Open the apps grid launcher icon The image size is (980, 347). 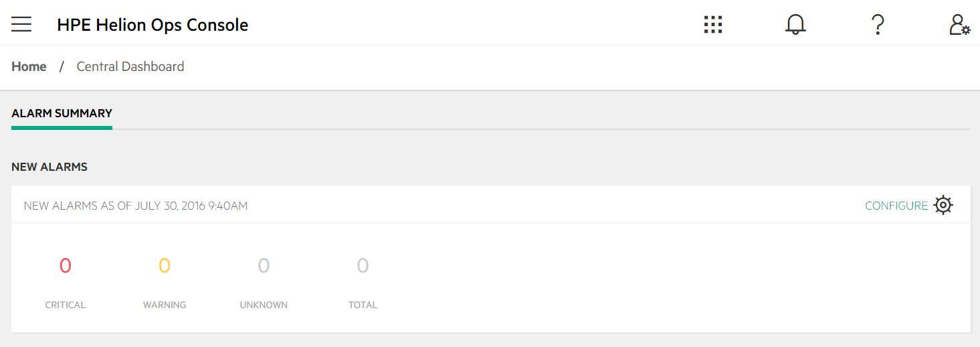[713, 25]
